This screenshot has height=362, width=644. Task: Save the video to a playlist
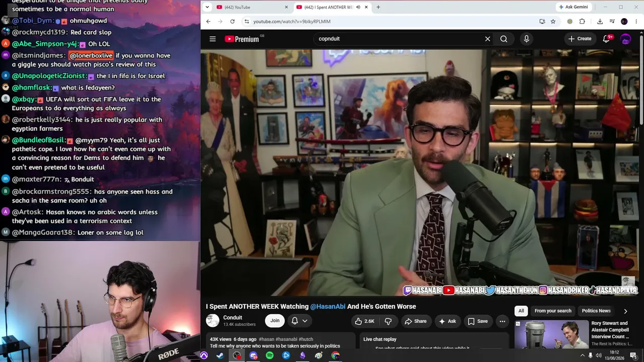(x=477, y=321)
